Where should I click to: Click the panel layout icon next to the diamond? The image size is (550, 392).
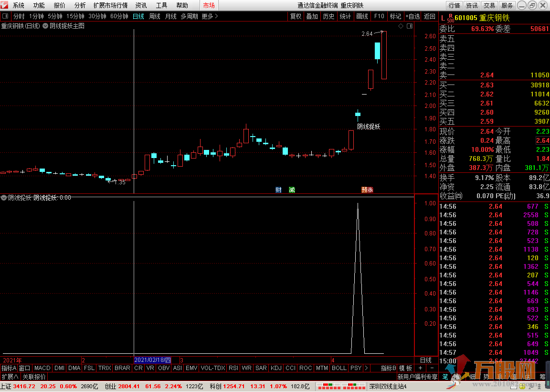(x=409, y=26)
